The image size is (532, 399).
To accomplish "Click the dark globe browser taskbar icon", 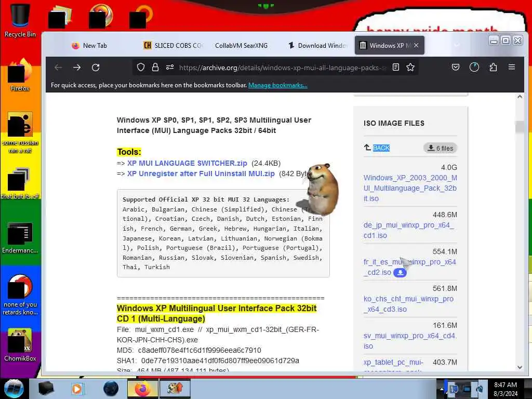I will point(111,389).
